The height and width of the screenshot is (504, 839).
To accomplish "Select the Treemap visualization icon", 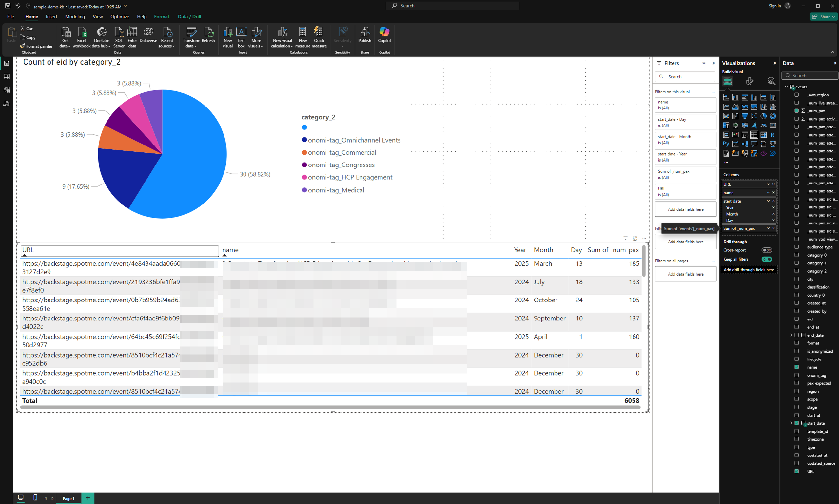I will pyautogui.click(x=726, y=125).
